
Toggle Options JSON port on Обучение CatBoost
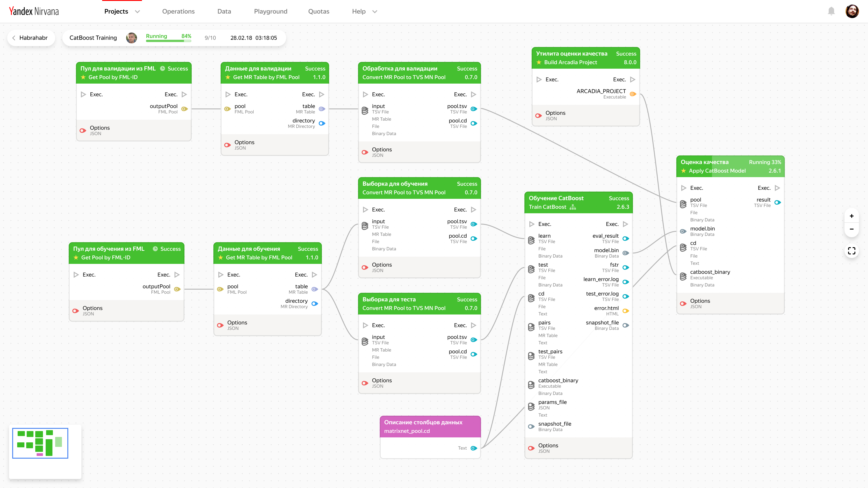(x=531, y=448)
